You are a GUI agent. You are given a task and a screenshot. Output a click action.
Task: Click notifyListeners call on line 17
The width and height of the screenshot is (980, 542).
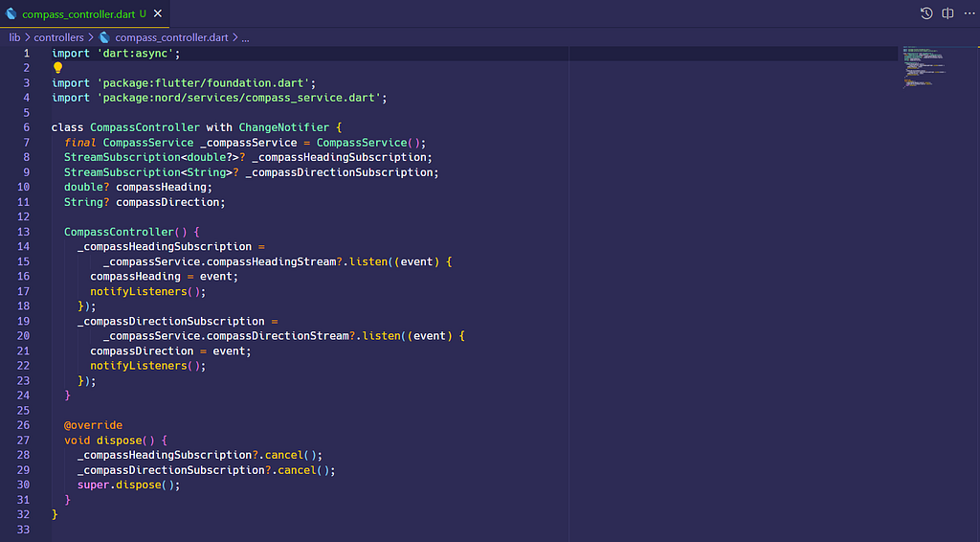139,291
